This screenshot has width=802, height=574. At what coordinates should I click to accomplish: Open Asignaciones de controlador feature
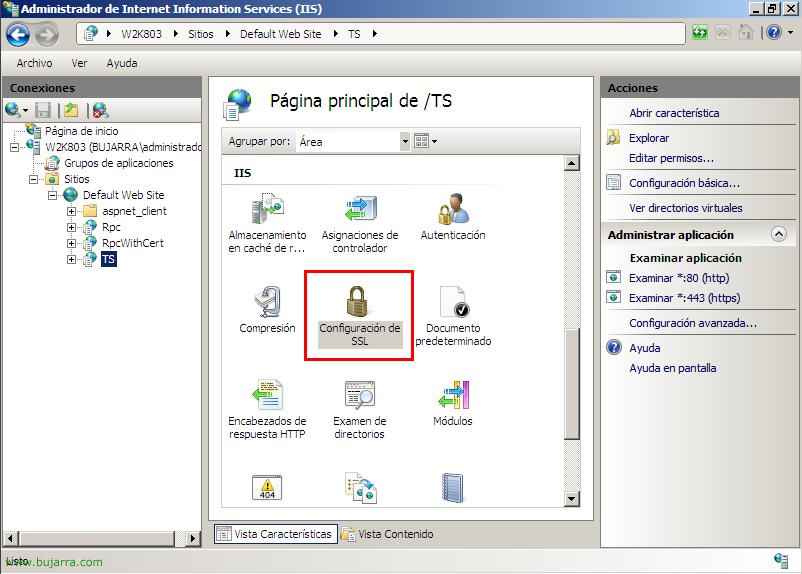pyautogui.click(x=360, y=223)
